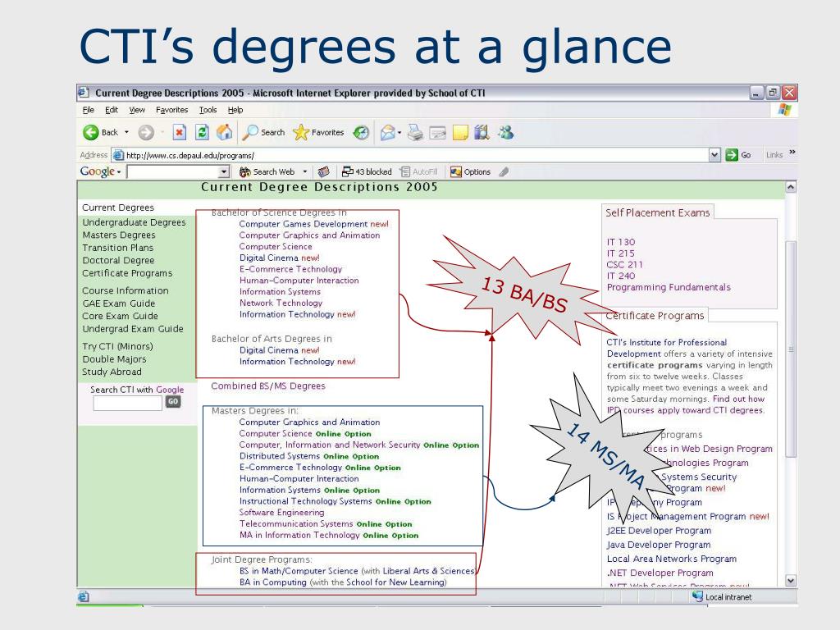Open the Google logo dropdown menu
This screenshot has width=840, height=630.
point(101,172)
